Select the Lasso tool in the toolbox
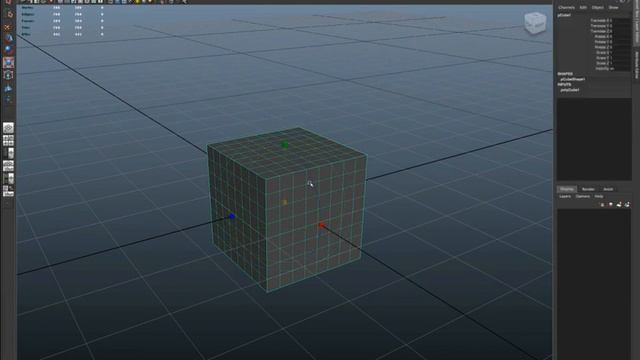Viewport: 640px width, 360px height. [9, 14]
